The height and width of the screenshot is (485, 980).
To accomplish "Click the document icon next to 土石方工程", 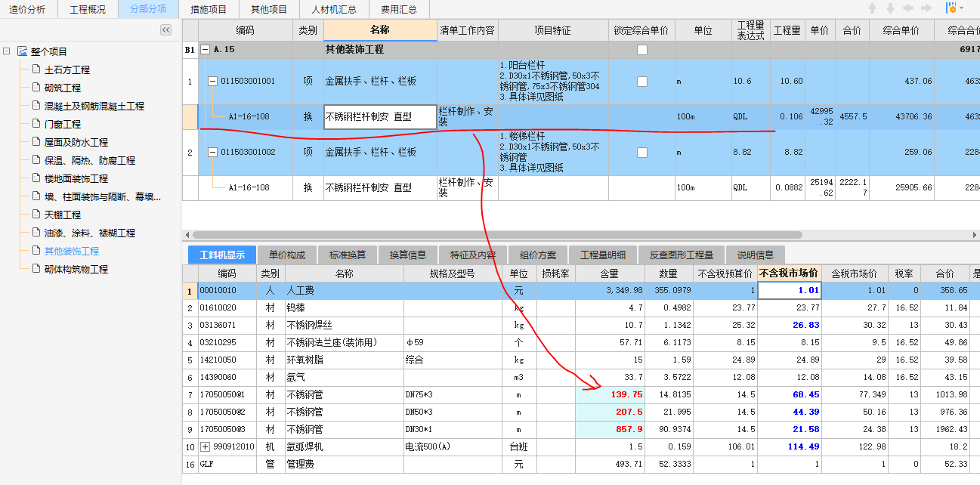I will (36, 70).
